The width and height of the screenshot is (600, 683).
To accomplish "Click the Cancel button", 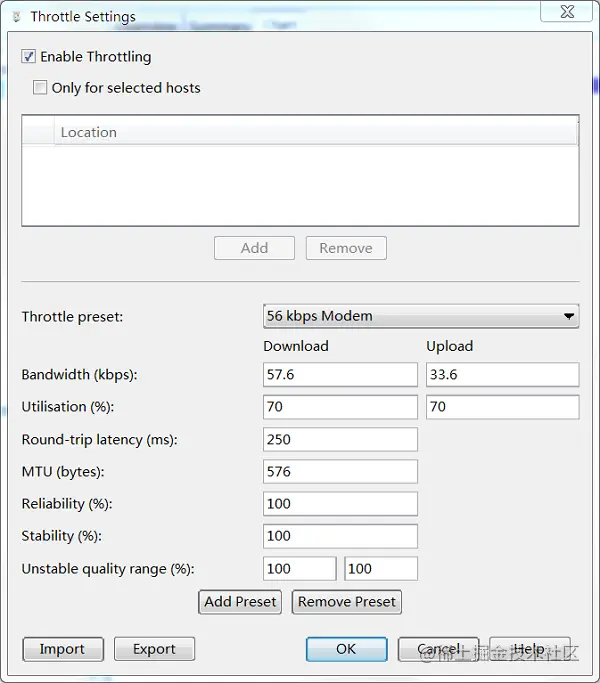I will click(438, 649).
